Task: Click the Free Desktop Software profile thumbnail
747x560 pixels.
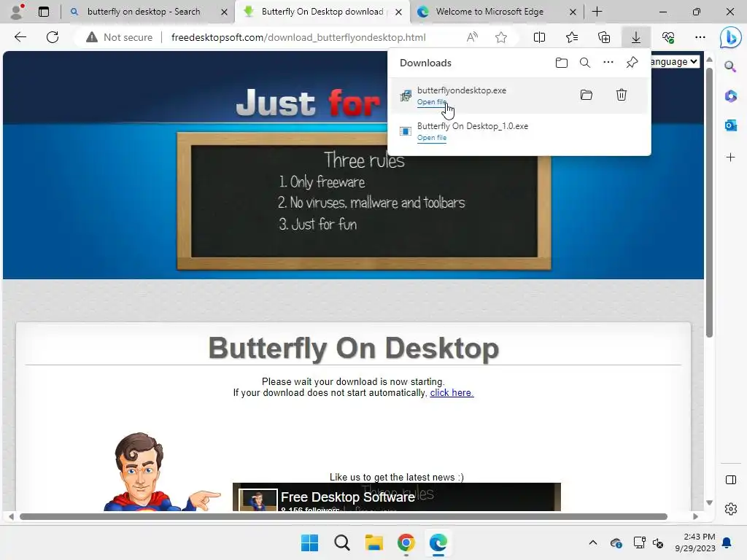Action: (258, 500)
